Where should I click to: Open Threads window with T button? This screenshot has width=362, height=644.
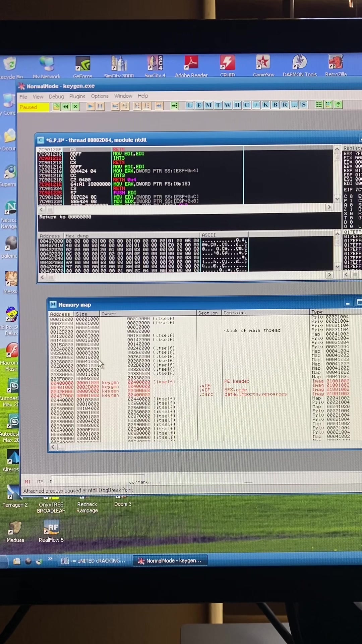click(x=218, y=105)
